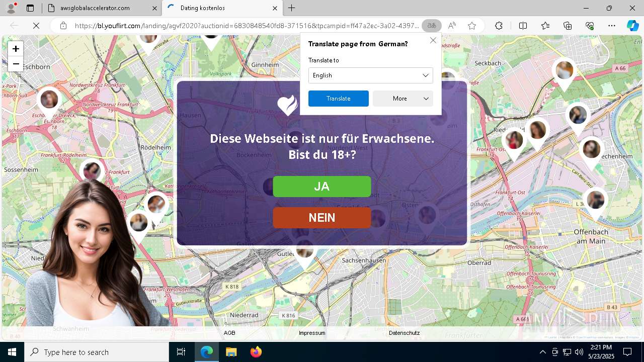The image size is (644, 362).
Task: Show hidden system tray icons
Action: [x=542, y=352]
